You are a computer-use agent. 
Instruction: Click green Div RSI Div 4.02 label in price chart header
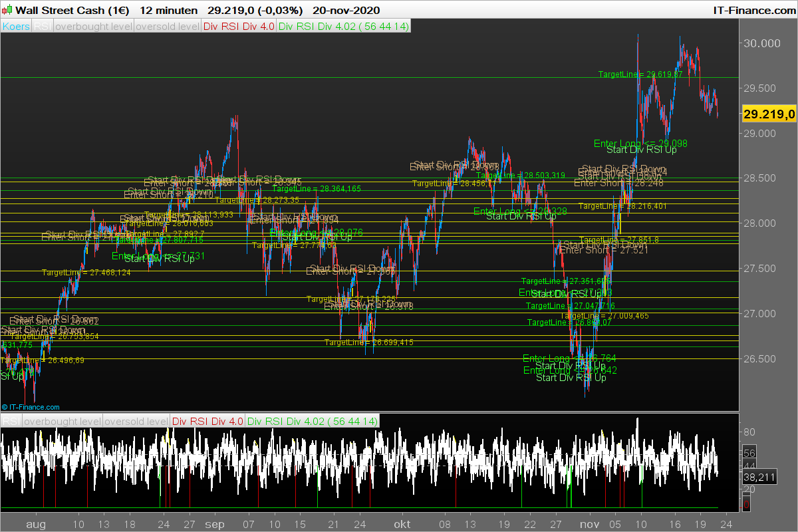pyautogui.click(x=343, y=27)
